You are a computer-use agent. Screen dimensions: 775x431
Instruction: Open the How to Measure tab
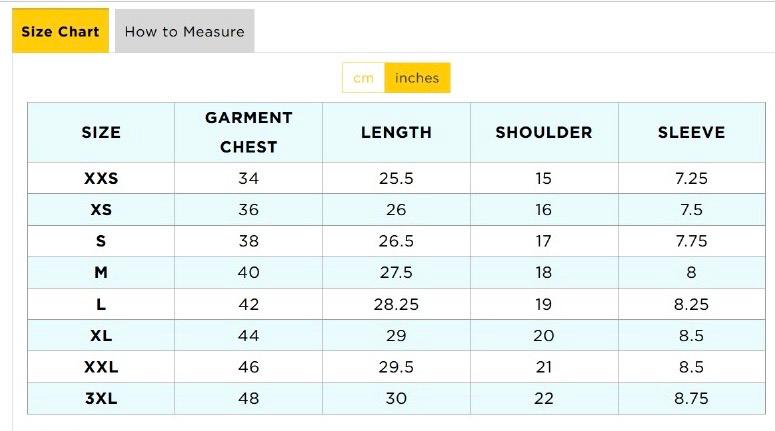coord(184,31)
